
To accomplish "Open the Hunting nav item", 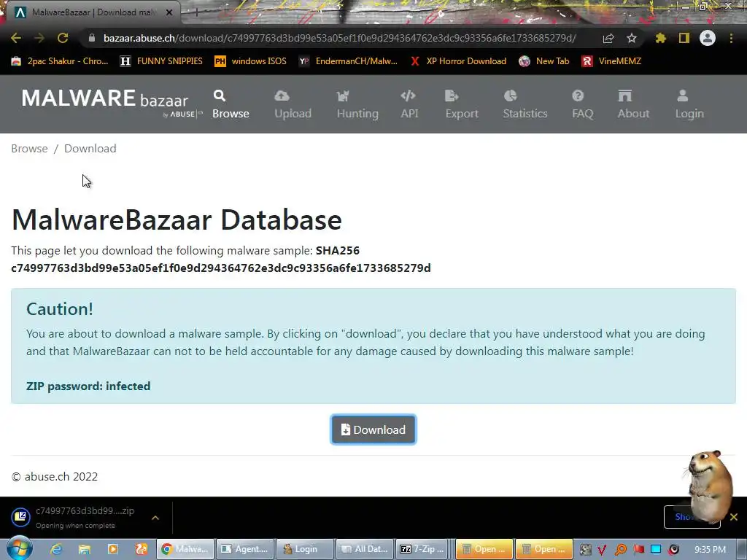I will (x=357, y=104).
